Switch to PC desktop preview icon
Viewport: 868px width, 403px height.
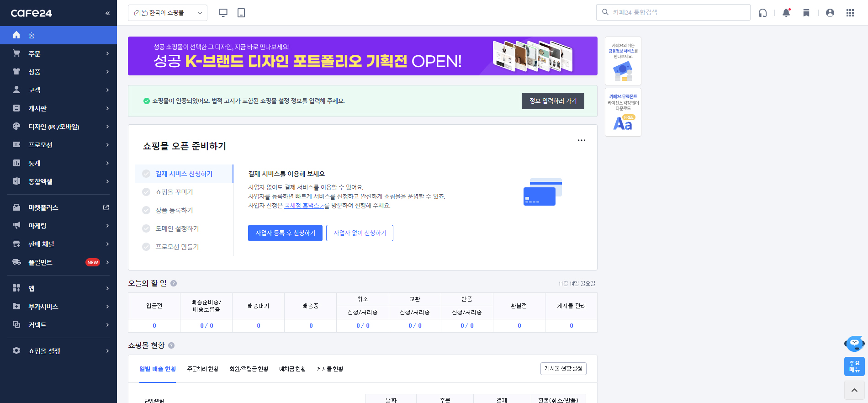223,13
